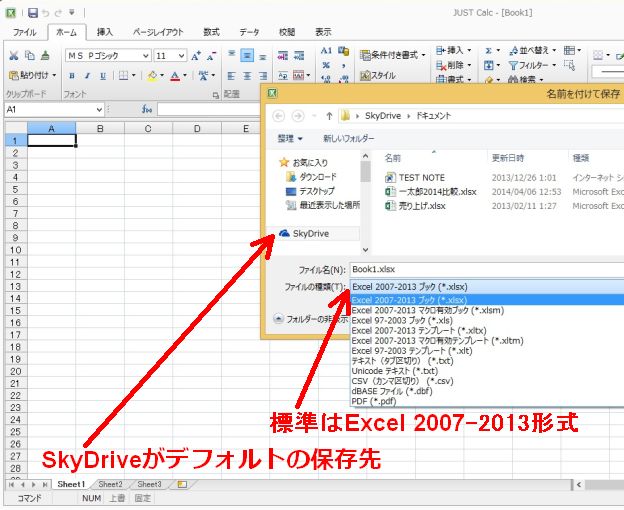Click the decrease indent icon

pos(283,55)
